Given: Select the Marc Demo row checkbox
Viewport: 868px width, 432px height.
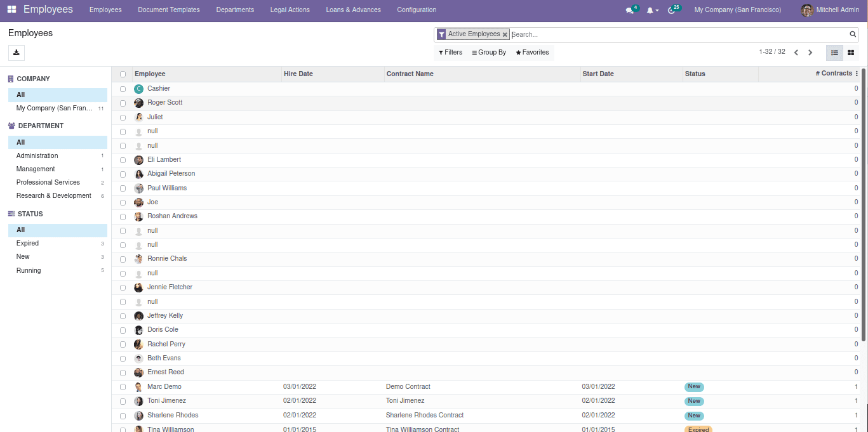Looking at the screenshot, I should [x=123, y=387].
